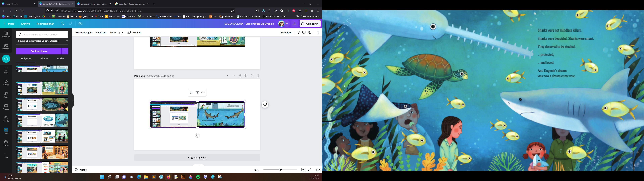
Task: Open grid view page count icon
Action: 303,169
